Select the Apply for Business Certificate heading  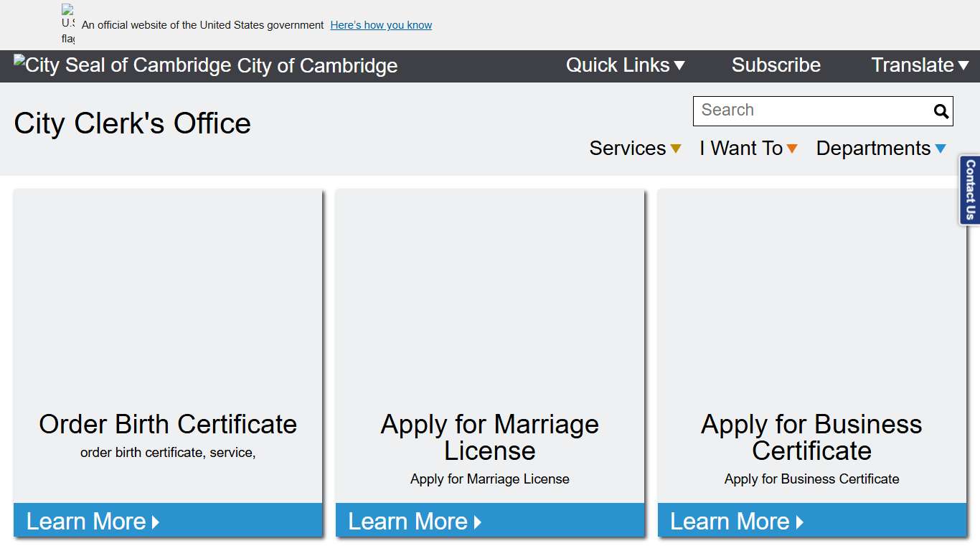811,437
